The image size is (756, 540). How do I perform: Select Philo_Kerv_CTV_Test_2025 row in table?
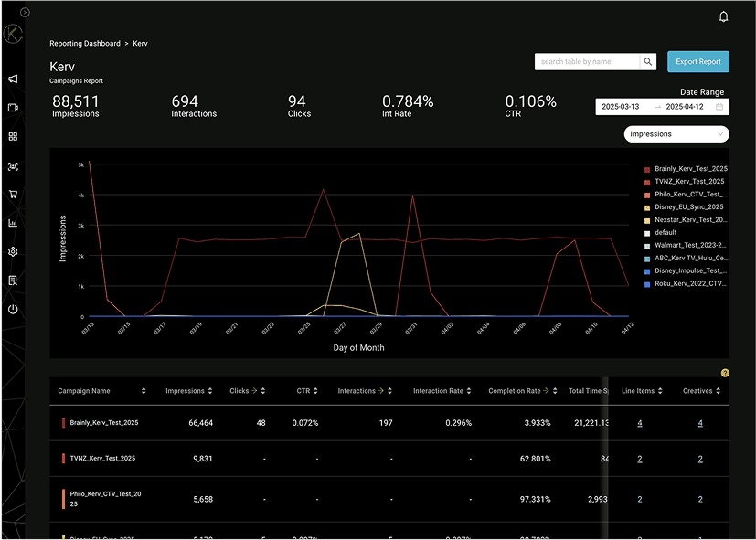tap(389, 500)
